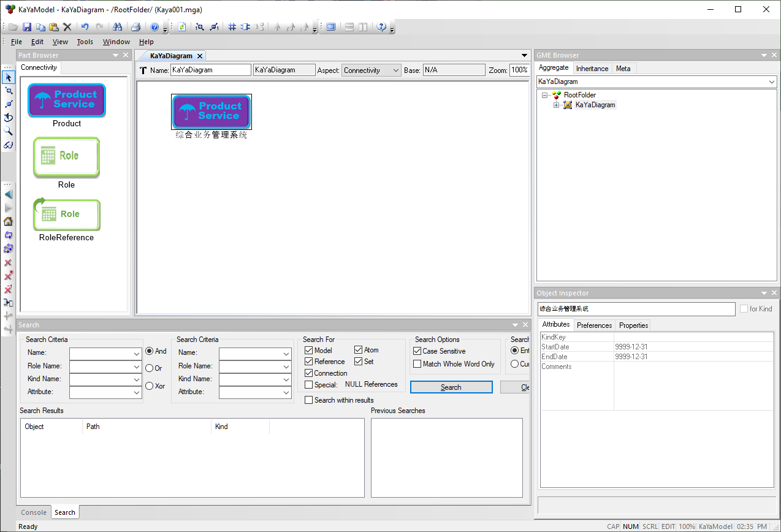Uncheck the Case Sensitive option

click(417, 351)
